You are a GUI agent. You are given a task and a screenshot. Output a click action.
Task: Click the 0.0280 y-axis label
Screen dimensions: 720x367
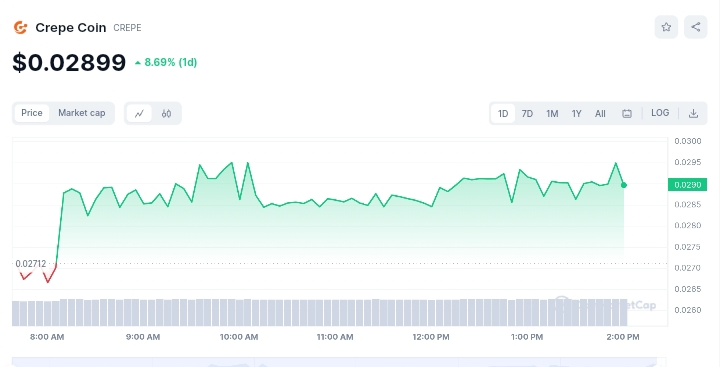click(x=688, y=226)
